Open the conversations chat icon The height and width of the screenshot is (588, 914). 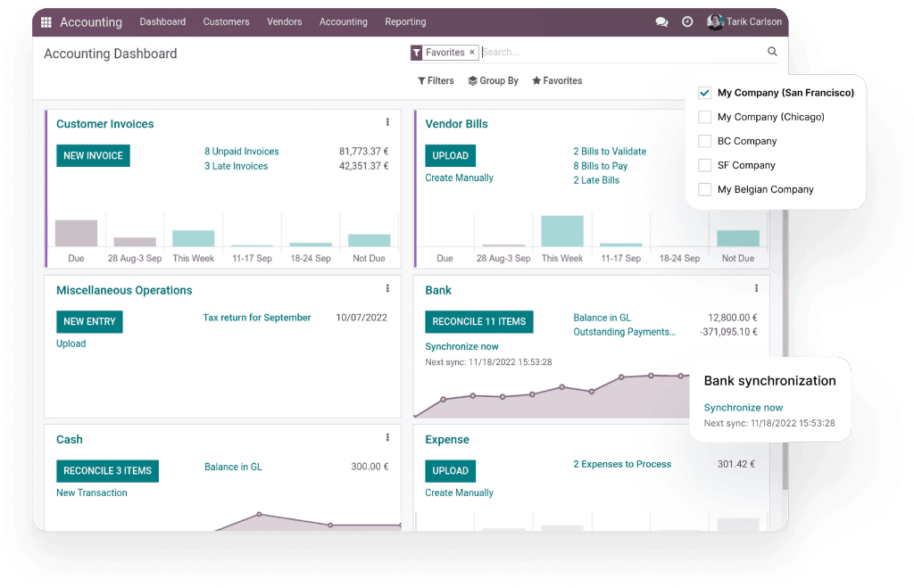point(661,22)
